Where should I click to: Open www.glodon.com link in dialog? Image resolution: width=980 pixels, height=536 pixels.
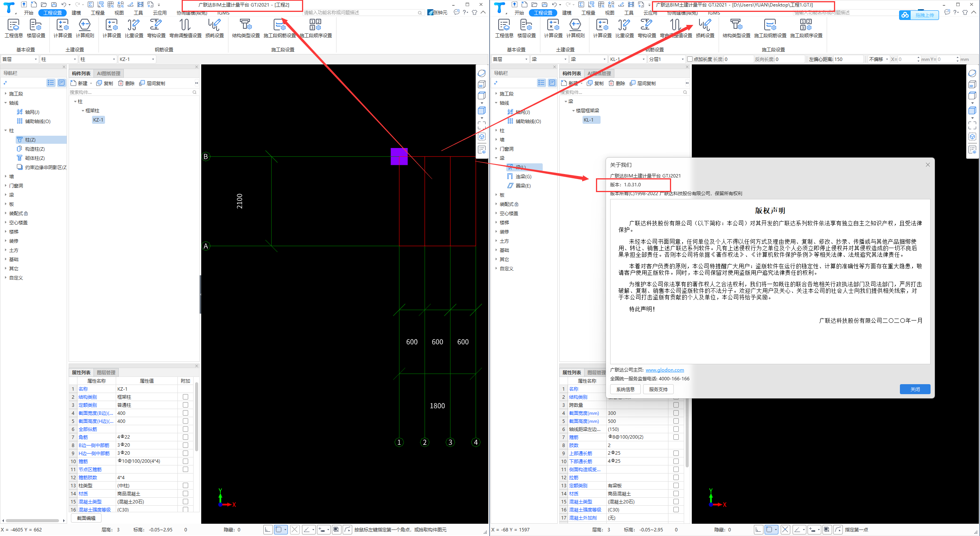(x=665, y=370)
